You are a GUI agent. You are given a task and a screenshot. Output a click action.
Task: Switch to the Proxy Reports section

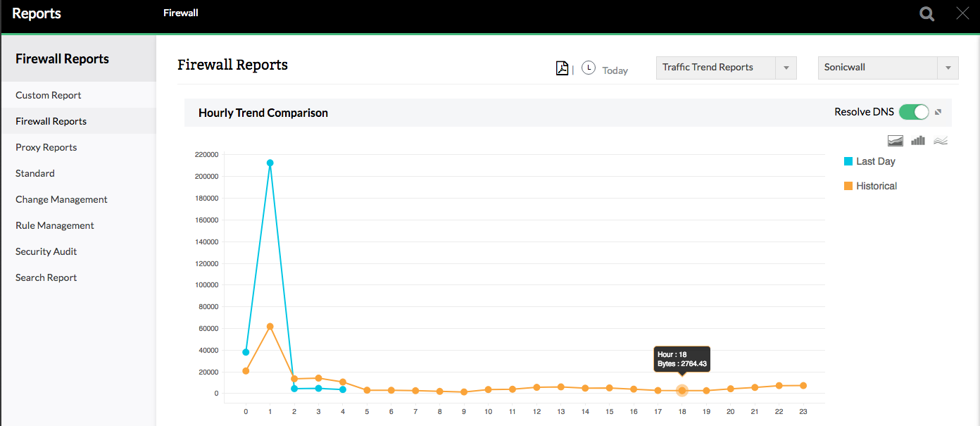tap(46, 147)
